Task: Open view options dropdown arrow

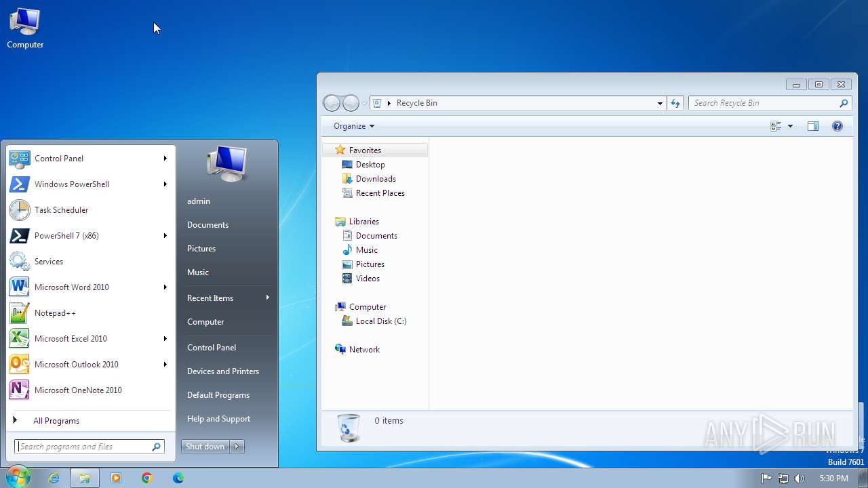Action: click(790, 126)
